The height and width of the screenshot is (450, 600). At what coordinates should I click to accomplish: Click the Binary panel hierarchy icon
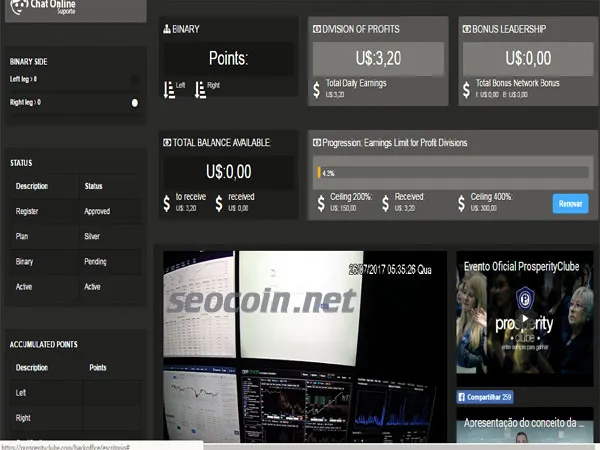[167, 29]
